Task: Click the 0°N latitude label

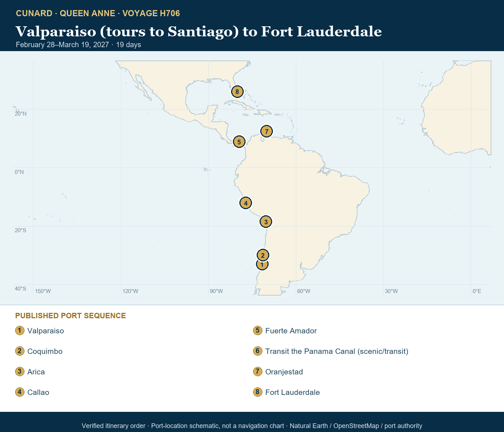Action: point(19,172)
